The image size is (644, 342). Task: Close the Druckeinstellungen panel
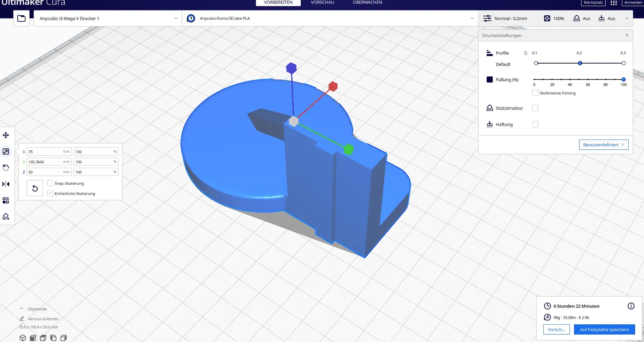[627, 35]
